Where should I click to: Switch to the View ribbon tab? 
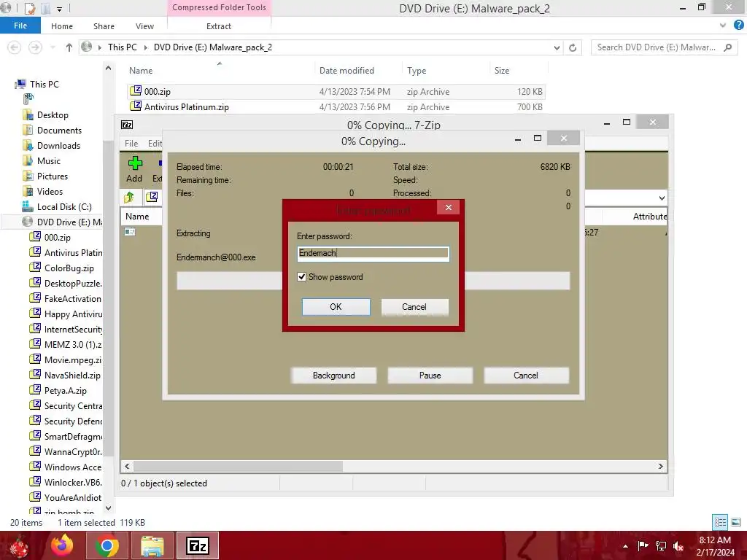(144, 26)
